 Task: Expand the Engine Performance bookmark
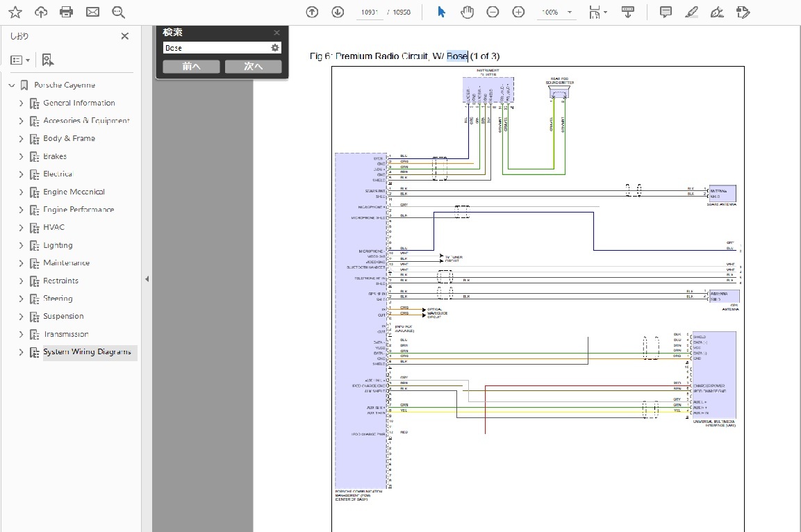(x=21, y=210)
